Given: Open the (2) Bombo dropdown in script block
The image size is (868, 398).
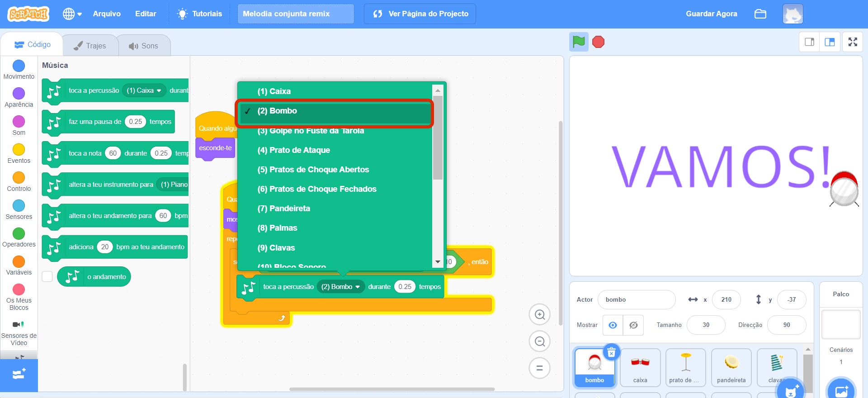Looking at the screenshot, I should click(340, 287).
